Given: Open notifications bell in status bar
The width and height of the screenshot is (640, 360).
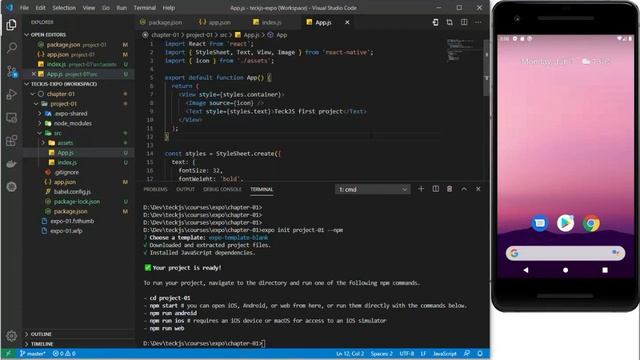Looking at the screenshot, I should point(480,353).
